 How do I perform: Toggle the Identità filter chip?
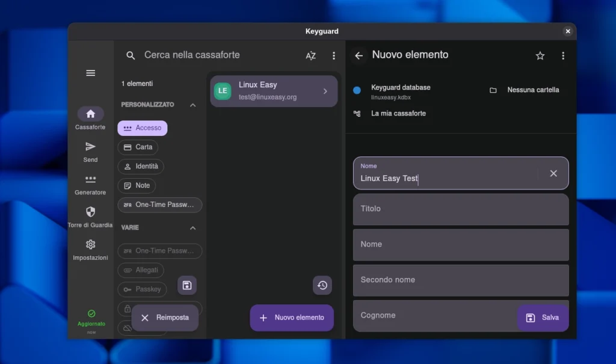click(x=141, y=167)
